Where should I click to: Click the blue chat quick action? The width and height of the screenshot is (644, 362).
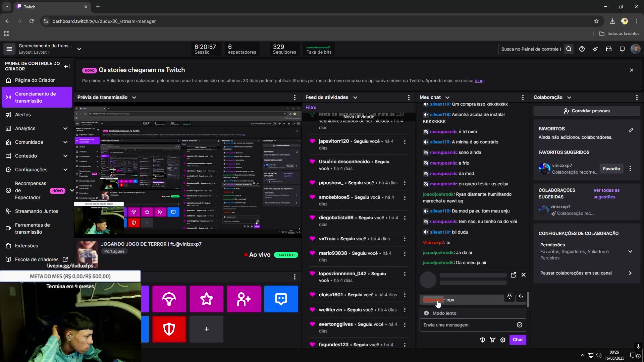pos(281,299)
